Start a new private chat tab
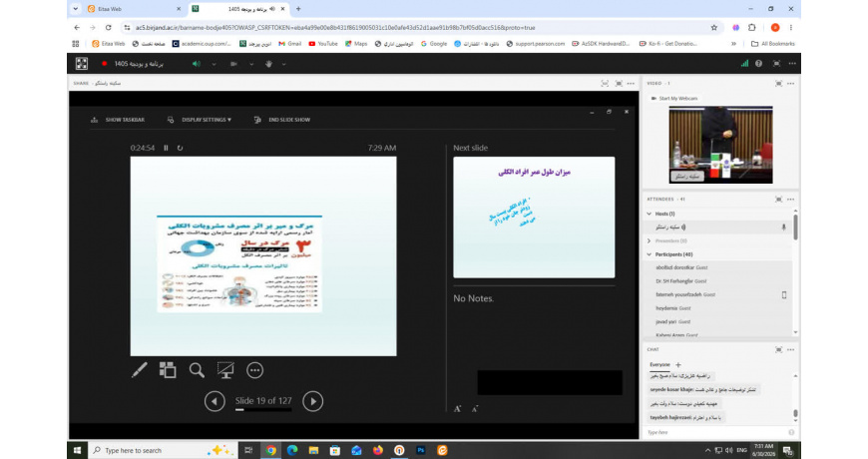 678,365
